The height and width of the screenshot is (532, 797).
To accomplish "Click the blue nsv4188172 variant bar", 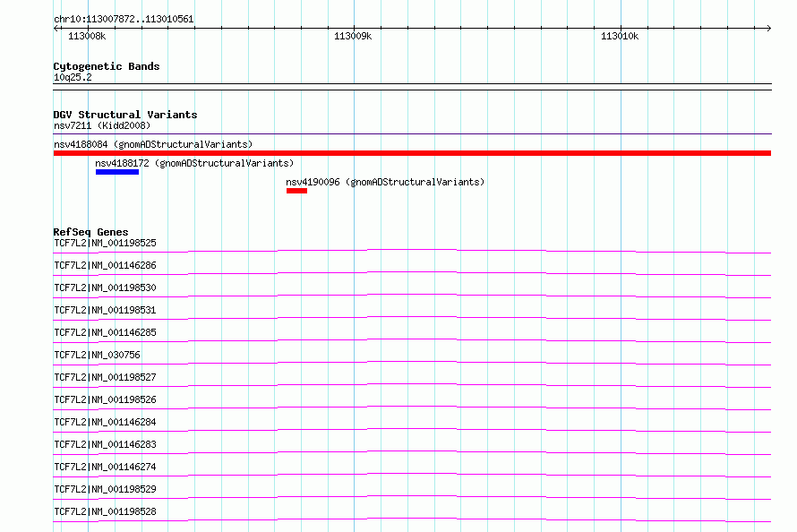I will (117, 172).
